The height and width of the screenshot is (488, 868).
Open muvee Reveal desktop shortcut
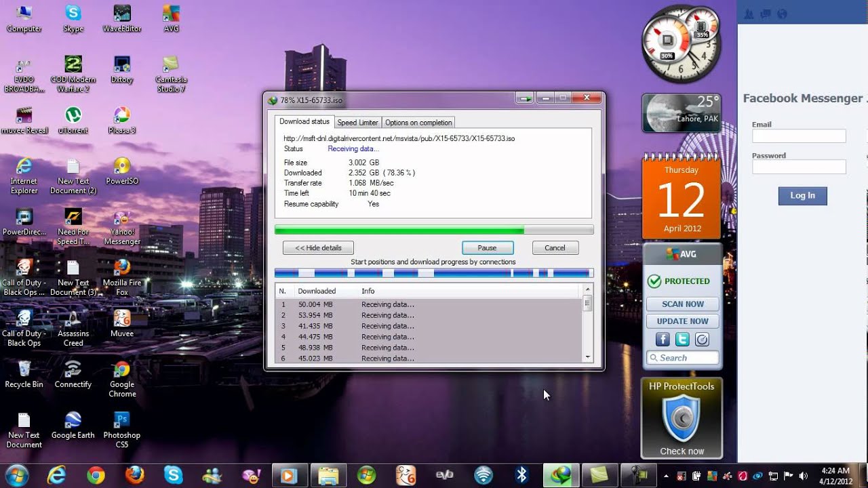tap(24, 120)
